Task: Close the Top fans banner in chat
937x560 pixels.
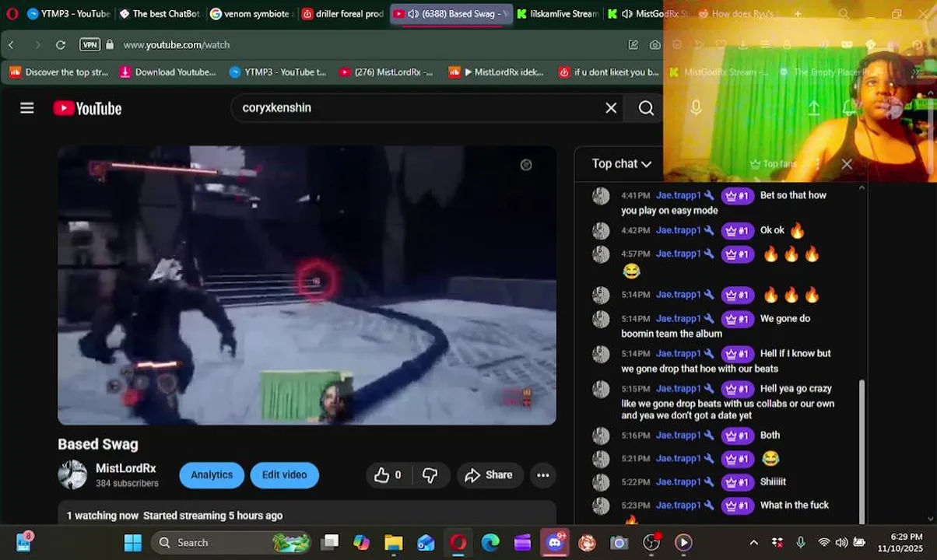Action: (847, 164)
